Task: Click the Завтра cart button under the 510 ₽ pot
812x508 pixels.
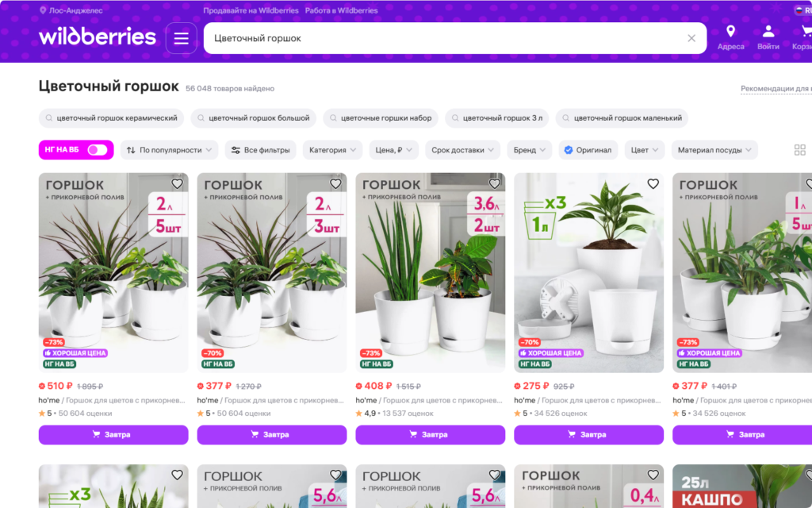Action: 113,434
